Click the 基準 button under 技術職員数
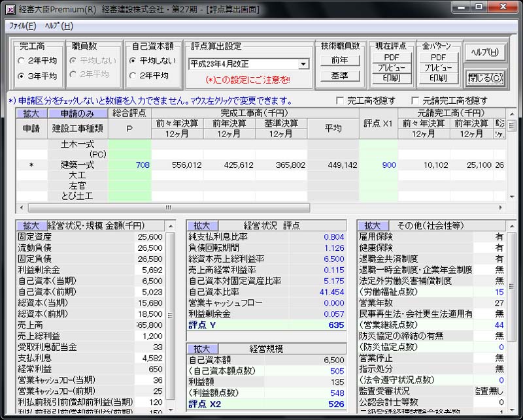Screen dimensions: 523x420 click(339, 74)
